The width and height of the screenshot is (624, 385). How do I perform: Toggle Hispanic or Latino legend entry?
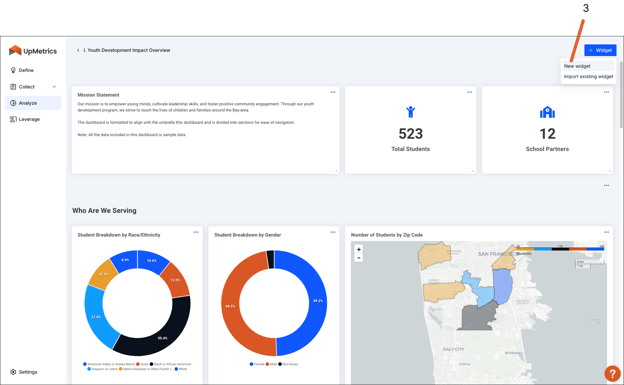pyautogui.click(x=103, y=369)
